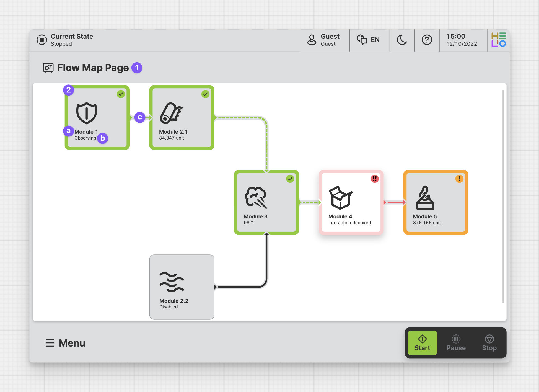539x392 pixels.
Task: Click Module 4's red double-exclamation alert badge
Action: click(x=375, y=179)
